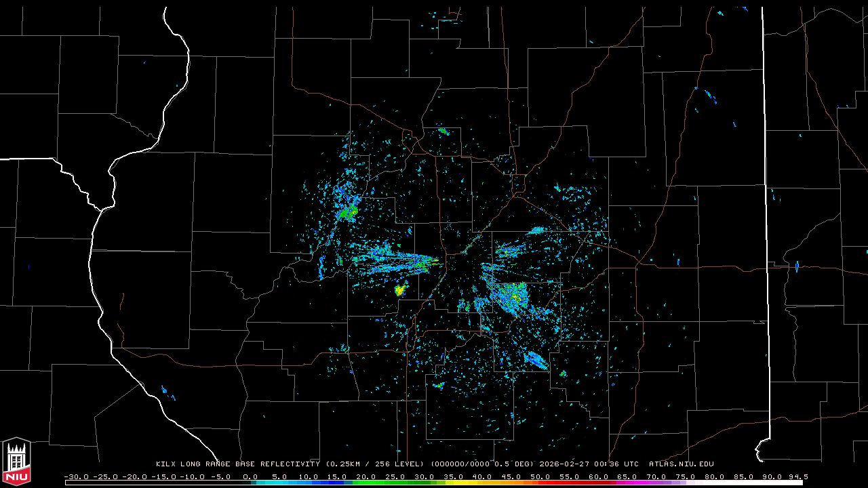Viewport: 868px width, 488px height.
Task: Pick the yellow color at 40.0 dBZ
Action: 482,483
